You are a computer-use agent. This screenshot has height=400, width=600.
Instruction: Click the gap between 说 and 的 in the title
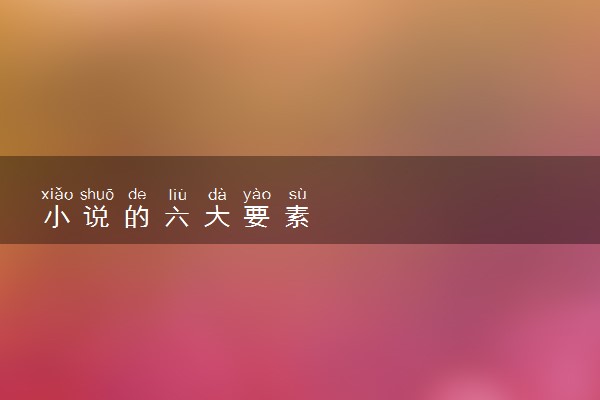[x=117, y=217]
